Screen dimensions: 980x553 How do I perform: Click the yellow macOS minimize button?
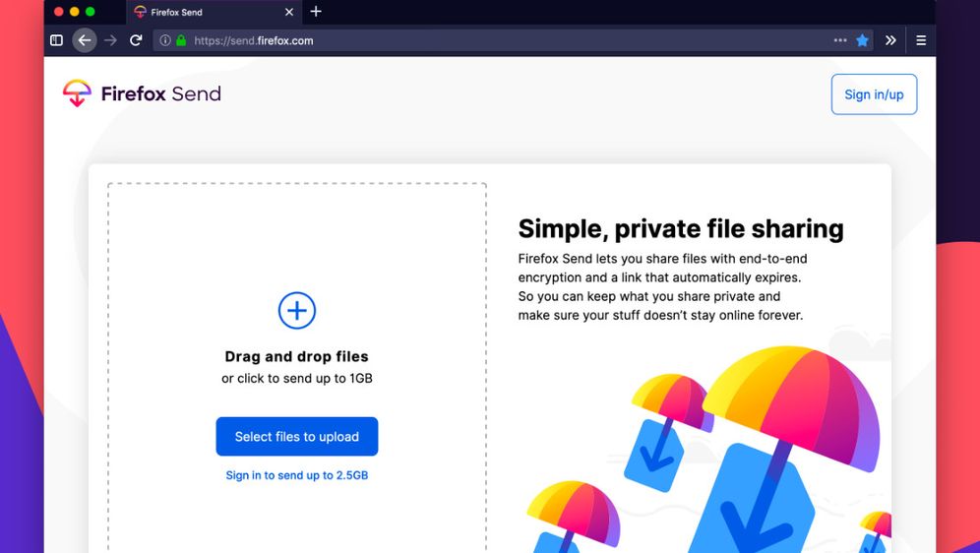tap(75, 11)
